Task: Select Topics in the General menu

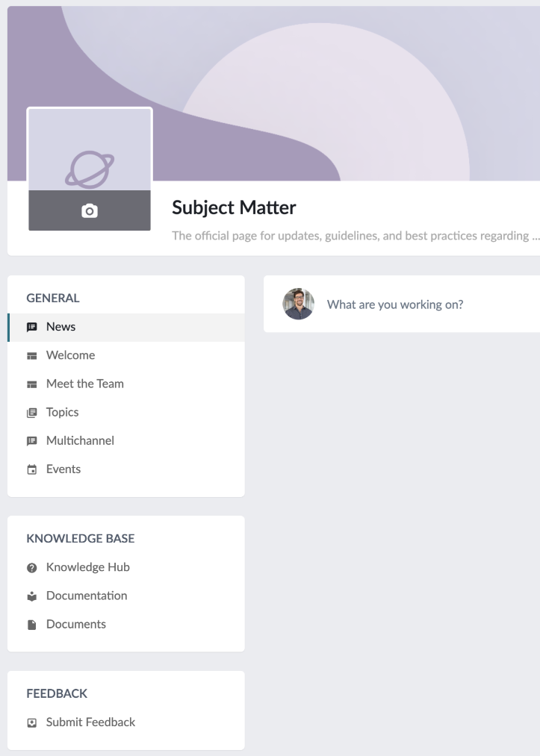Action: 63,413
